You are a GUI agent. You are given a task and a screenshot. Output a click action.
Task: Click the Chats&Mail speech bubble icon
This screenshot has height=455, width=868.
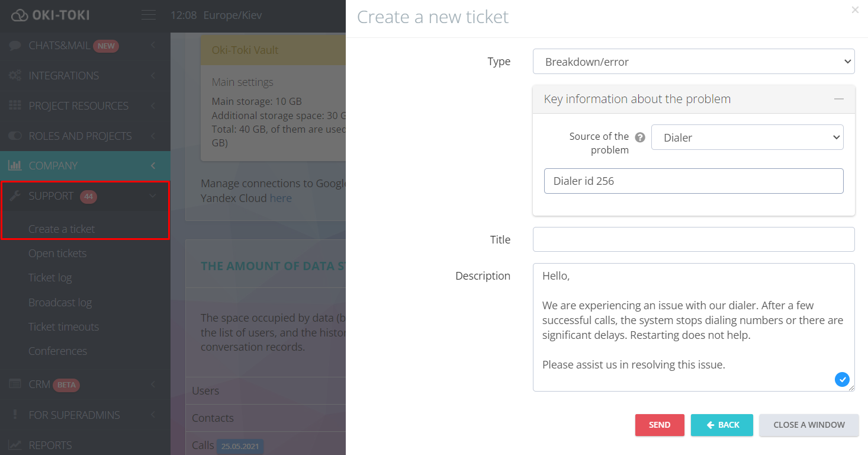click(15, 46)
